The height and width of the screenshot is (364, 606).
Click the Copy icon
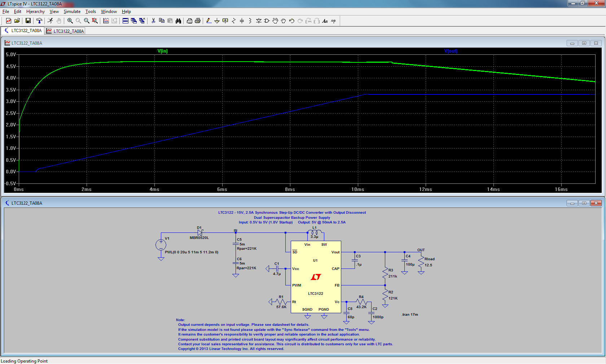[162, 21]
